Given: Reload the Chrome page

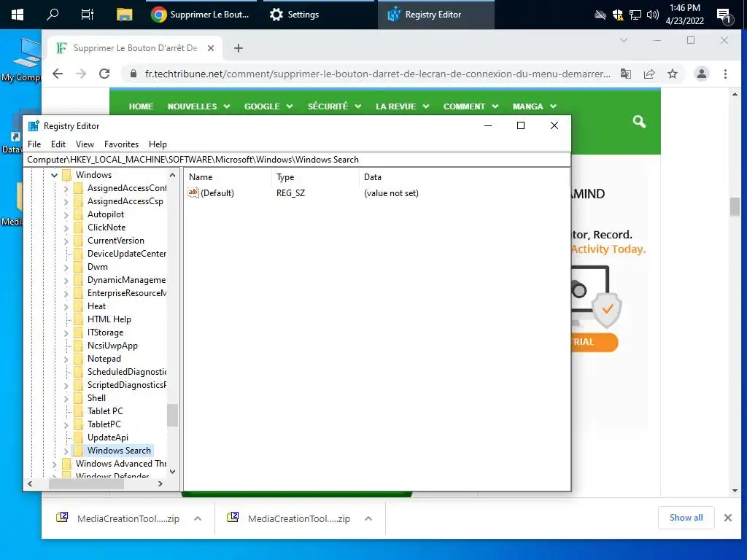Looking at the screenshot, I should [104, 74].
